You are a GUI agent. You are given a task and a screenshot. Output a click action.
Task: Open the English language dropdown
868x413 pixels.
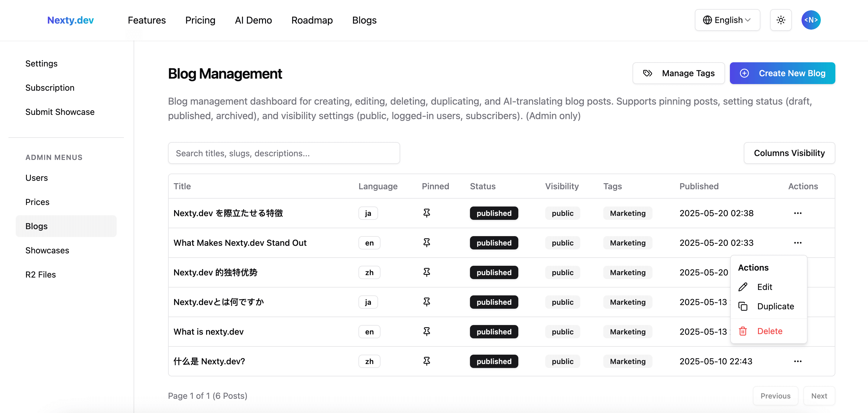click(x=727, y=20)
